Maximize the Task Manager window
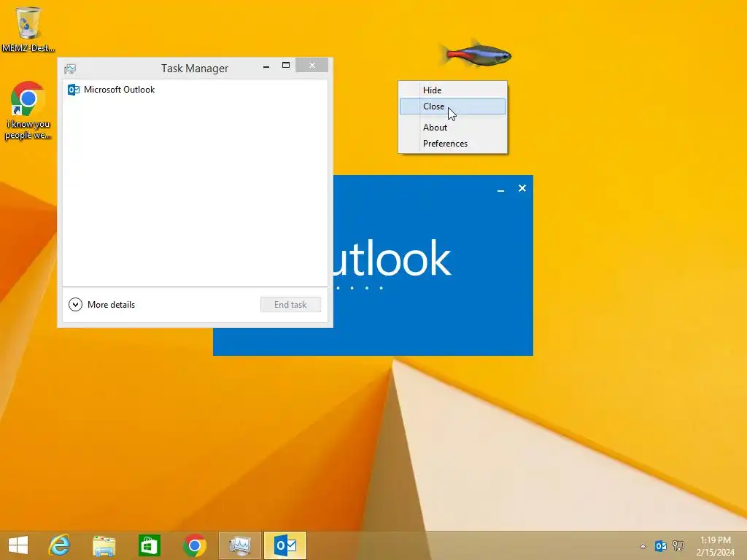This screenshot has height=560, width=747. coord(286,65)
